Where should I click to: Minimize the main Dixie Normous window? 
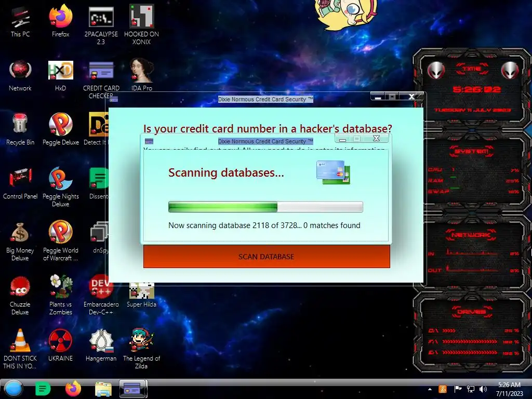point(378,97)
